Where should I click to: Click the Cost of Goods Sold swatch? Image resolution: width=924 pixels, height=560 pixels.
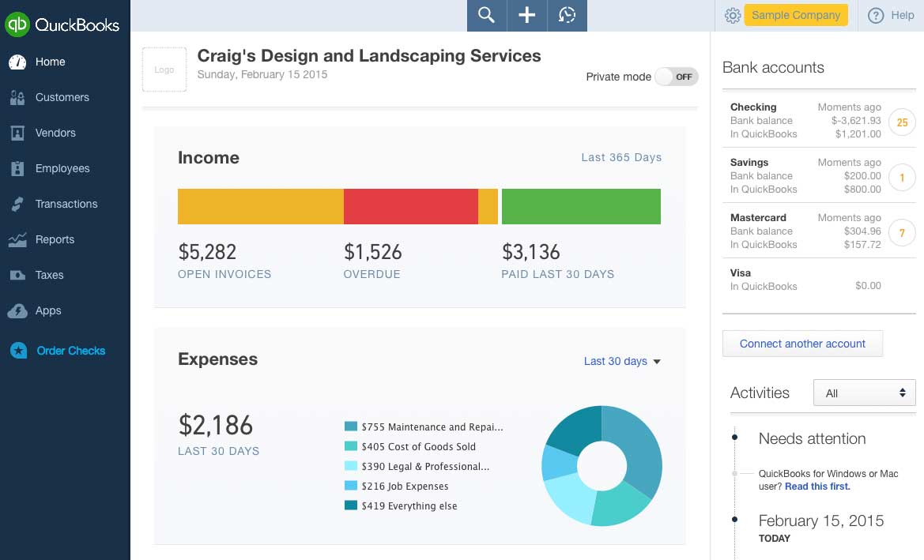351,446
